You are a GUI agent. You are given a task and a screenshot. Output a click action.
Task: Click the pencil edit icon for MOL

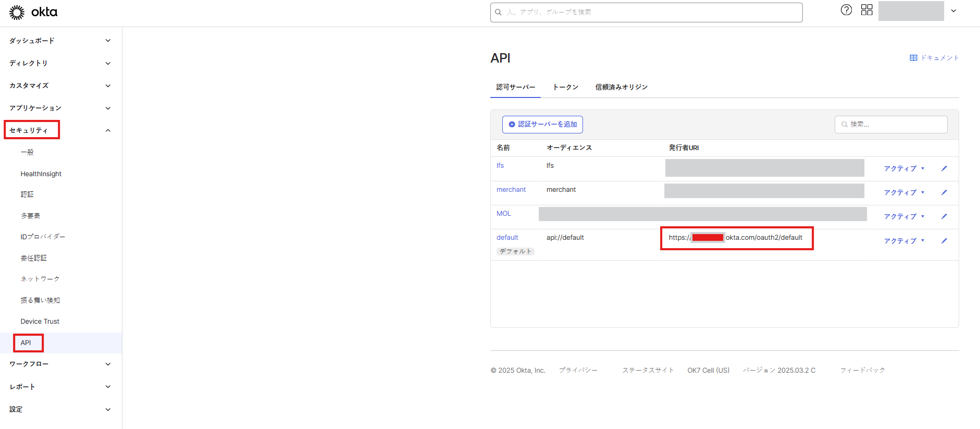pos(944,216)
